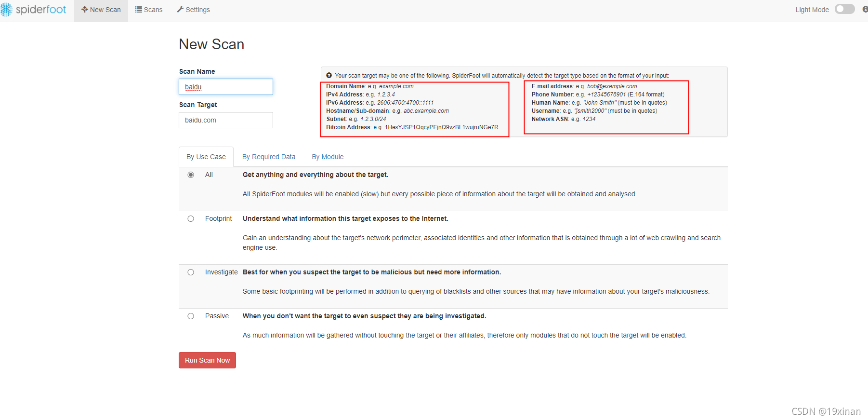Click the 'All' option label
Viewport: 868px width, 420px height.
pyautogui.click(x=209, y=175)
